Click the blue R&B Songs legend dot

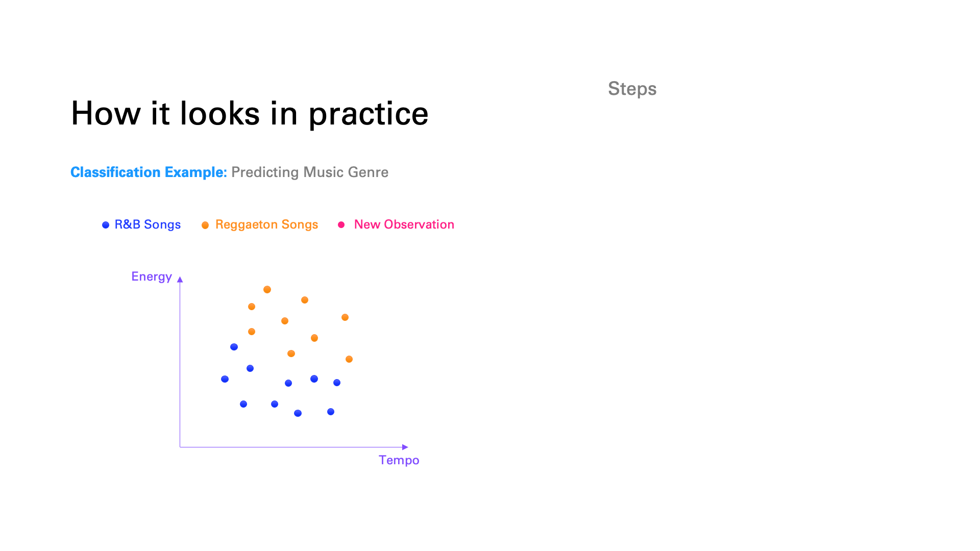click(x=106, y=225)
